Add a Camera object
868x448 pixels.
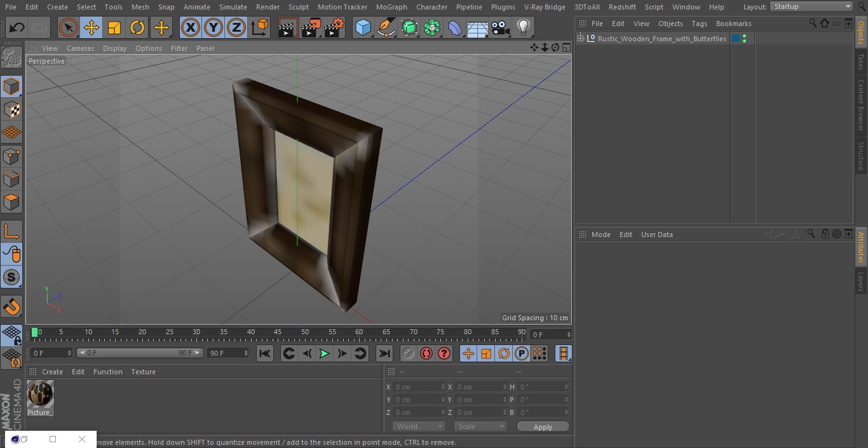(x=500, y=27)
